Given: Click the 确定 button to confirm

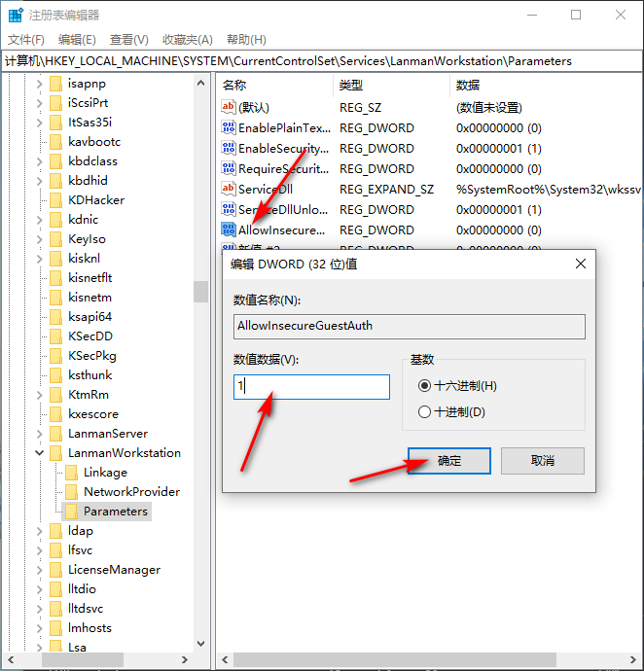Looking at the screenshot, I should (x=449, y=461).
